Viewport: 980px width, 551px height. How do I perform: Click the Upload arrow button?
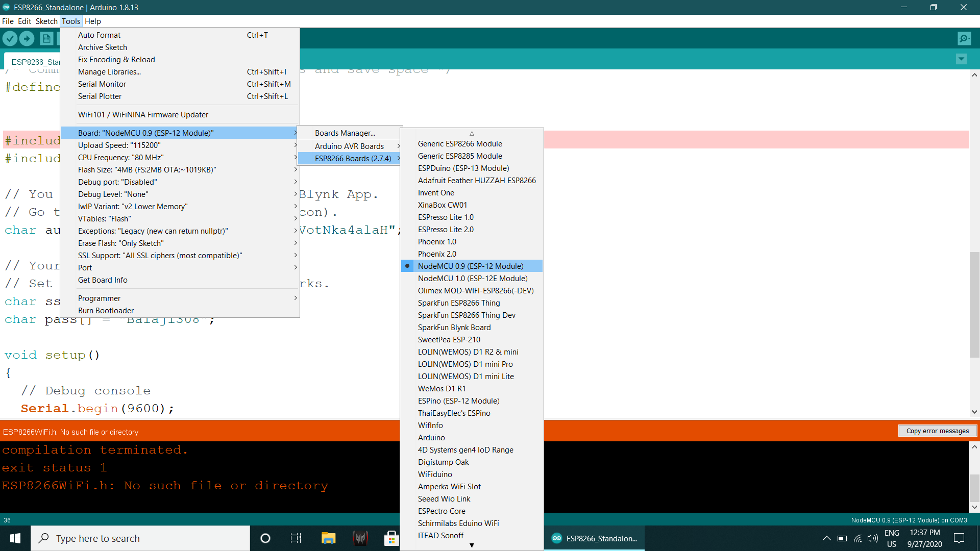coord(27,38)
